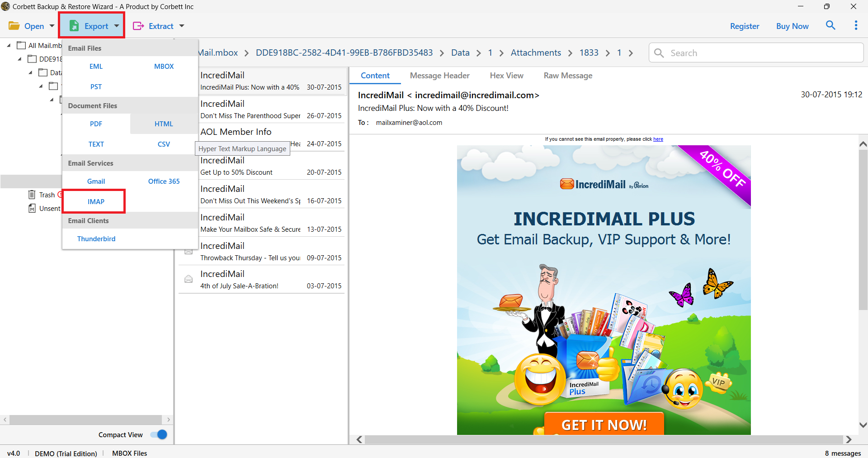Choose MBOX from the Export menu
The width and height of the screenshot is (868, 458).
(164, 66)
